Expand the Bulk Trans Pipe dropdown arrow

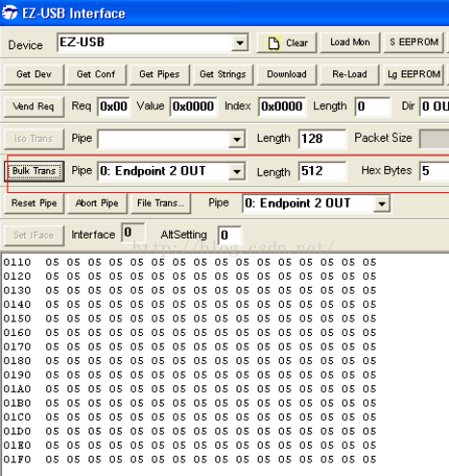click(237, 171)
